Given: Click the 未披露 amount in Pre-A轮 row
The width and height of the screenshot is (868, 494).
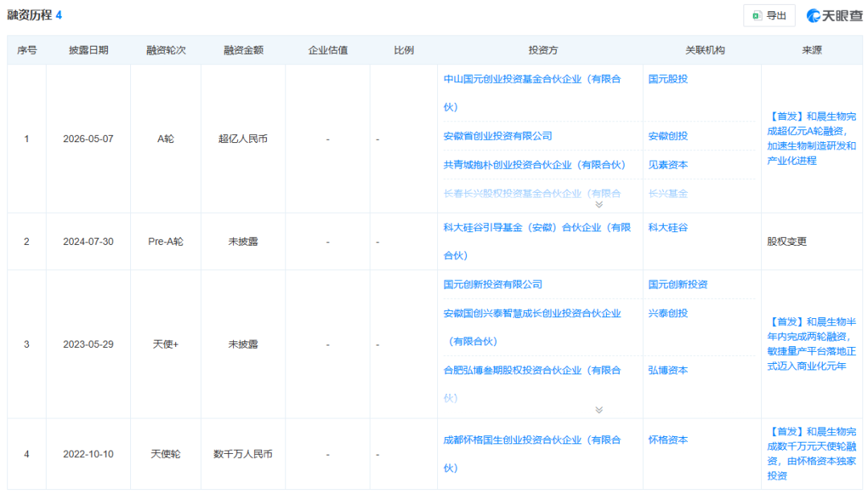Looking at the screenshot, I should [243, 242].
